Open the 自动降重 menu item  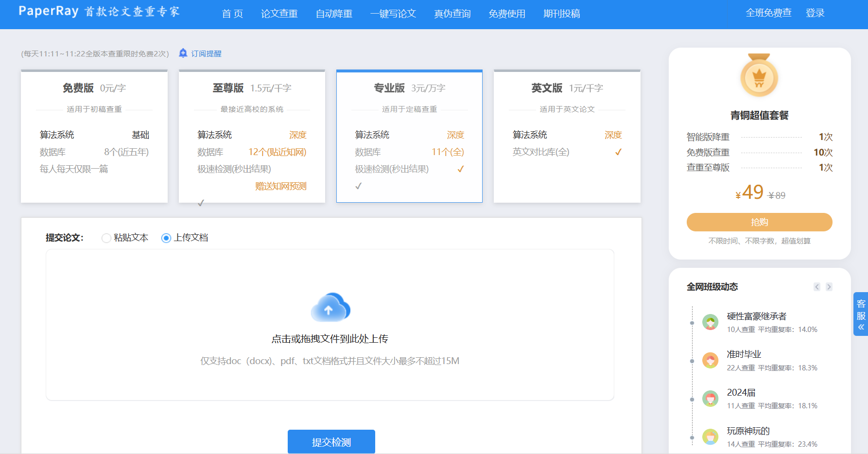pos(334,14)
